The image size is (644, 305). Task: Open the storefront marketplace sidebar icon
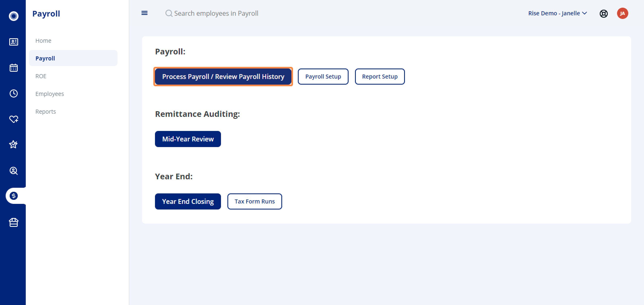(x=13, y=222)
